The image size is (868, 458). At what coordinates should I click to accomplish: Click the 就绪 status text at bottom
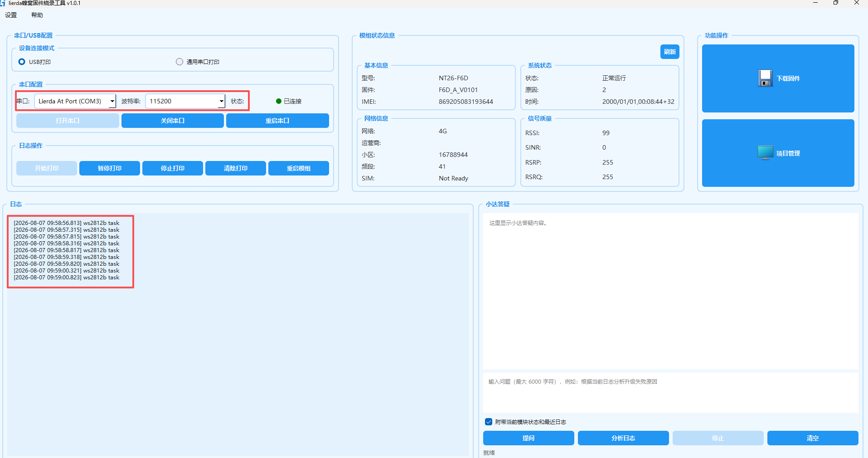[x=489, y=453]
